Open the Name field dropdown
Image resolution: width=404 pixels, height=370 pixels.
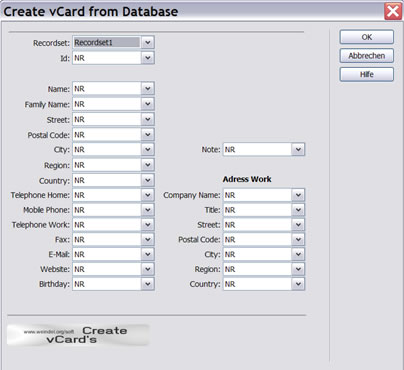113,89
